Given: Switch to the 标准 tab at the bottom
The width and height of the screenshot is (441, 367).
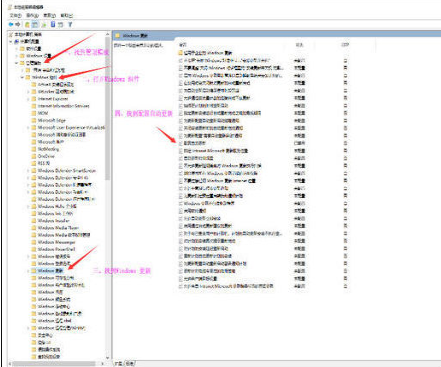Looking at the screenshot, I should click(x=129, y=363).
